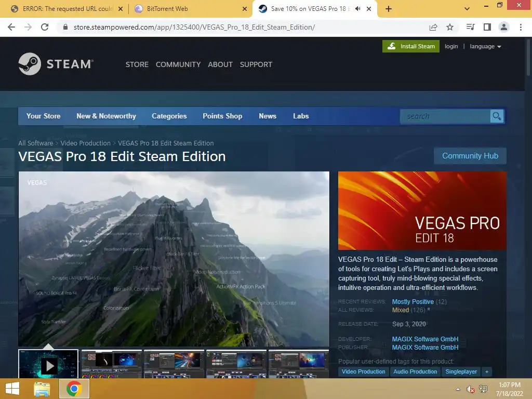Screen dimensions: 532x399
Task: Open the COMMUNITY menu
Action: click(x=178, y=64)
